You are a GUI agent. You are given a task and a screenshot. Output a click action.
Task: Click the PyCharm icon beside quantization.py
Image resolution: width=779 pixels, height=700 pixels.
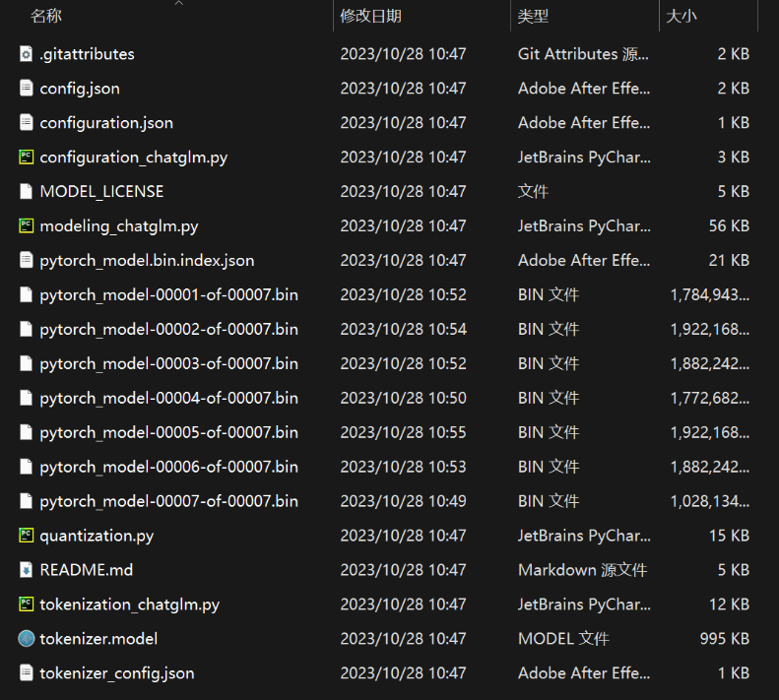click(x=26, y=536)
